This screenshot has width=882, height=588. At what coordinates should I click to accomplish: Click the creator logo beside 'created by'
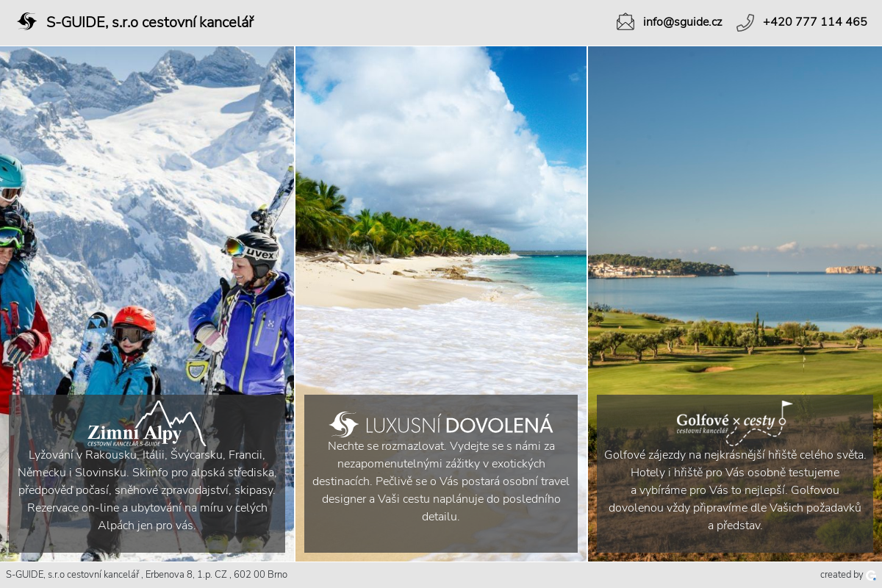point(872,576)
